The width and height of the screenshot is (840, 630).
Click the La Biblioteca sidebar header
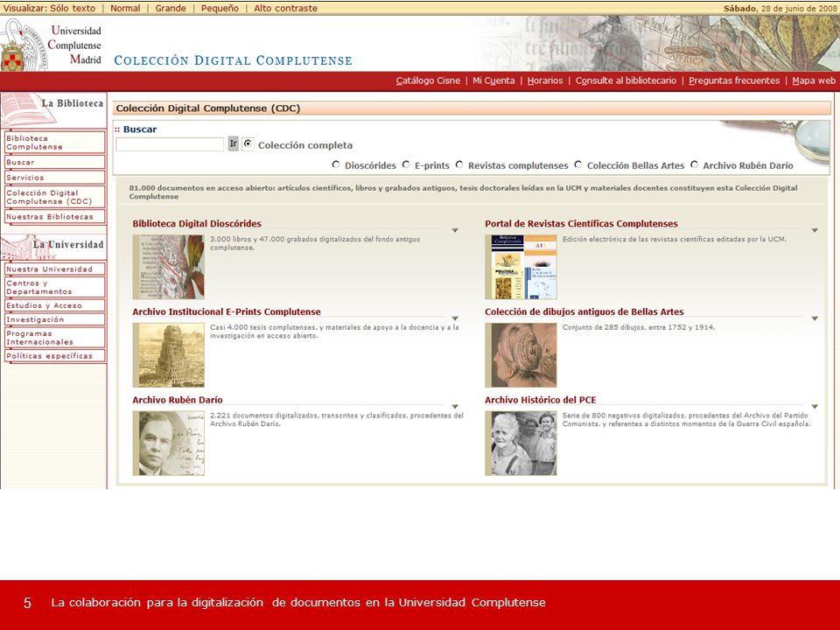(53, 110)
